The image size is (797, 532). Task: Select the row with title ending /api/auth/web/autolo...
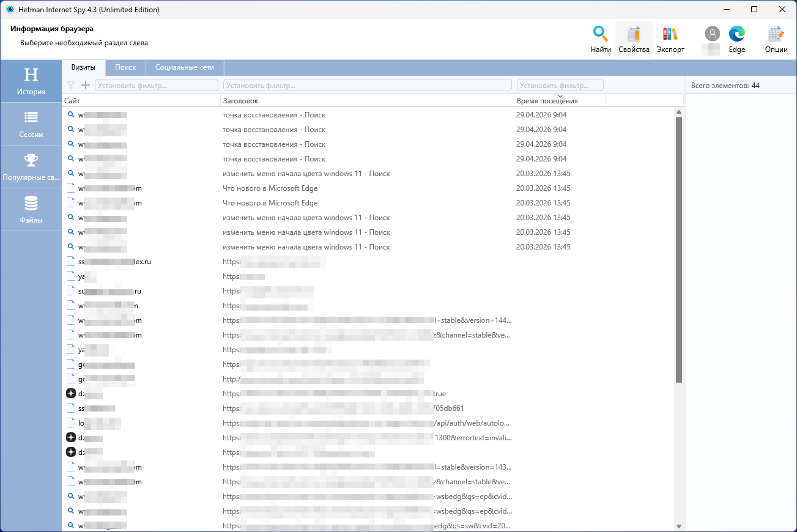pyautogui.click(x=368, y=423)
